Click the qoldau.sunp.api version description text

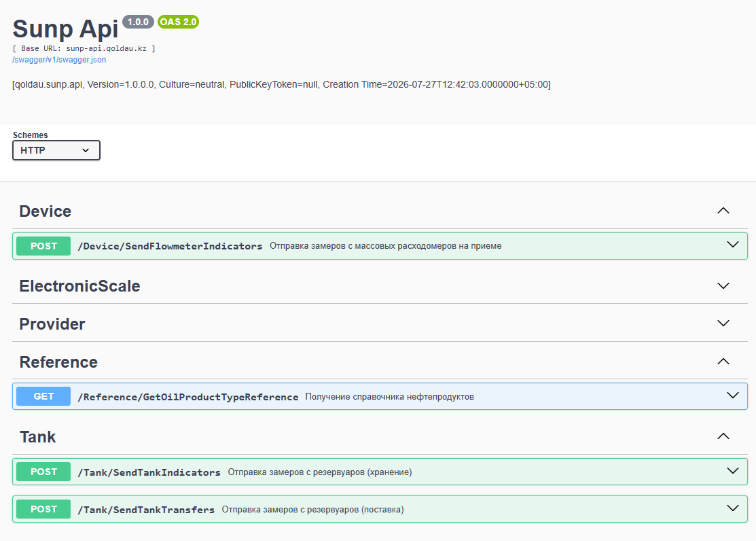click(282, 84)
